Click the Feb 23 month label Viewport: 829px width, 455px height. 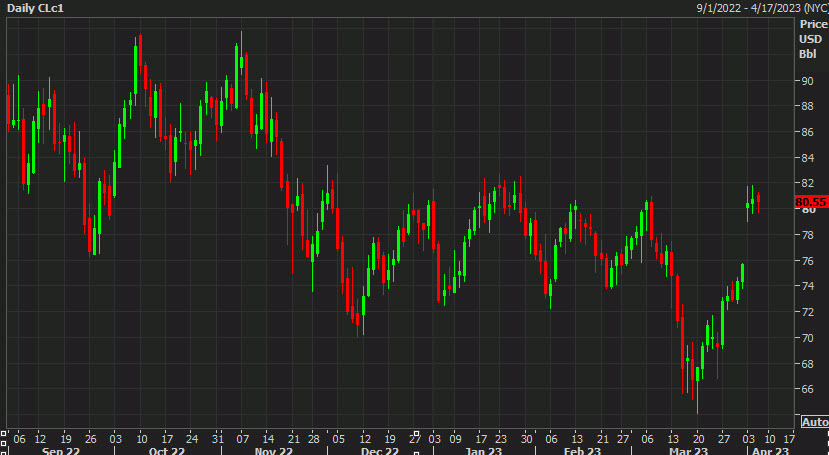pos(582,451)
